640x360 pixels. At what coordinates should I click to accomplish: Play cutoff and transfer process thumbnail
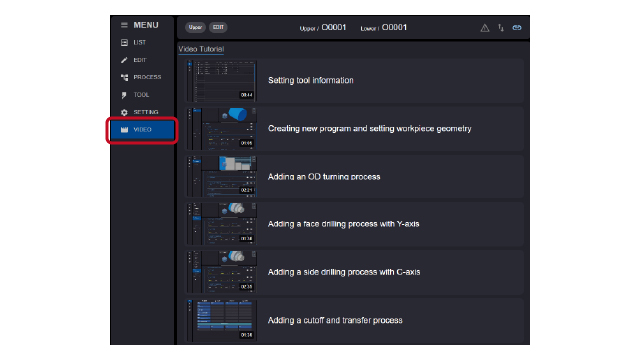222,320
